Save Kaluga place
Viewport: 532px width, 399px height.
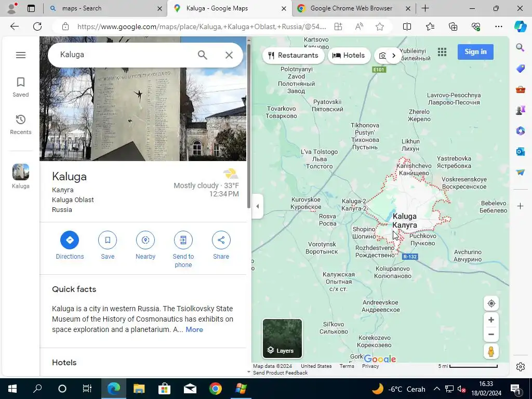[x=108, y=245]
